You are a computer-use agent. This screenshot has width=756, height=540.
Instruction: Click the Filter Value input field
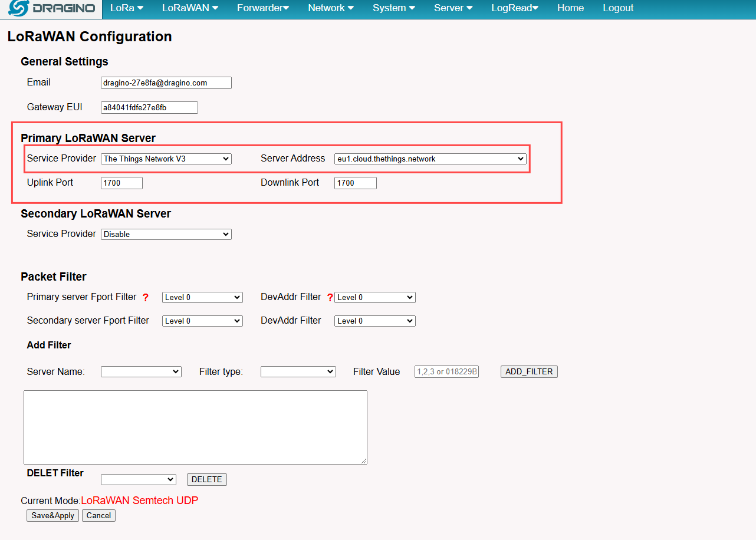click(x=446, y=371)
